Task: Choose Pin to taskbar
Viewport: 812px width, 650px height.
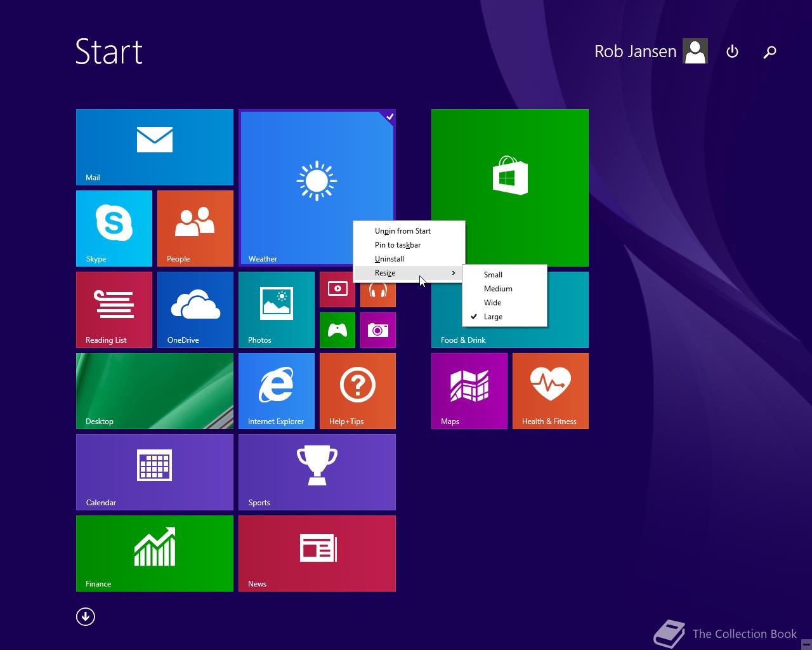Action: [409, 245]
